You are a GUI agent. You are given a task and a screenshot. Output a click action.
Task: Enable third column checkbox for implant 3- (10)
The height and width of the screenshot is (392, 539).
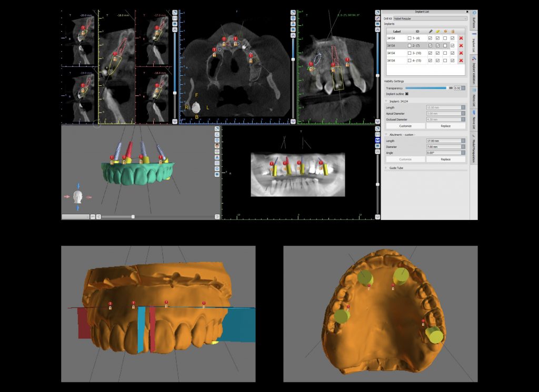(x=445, y=53)
